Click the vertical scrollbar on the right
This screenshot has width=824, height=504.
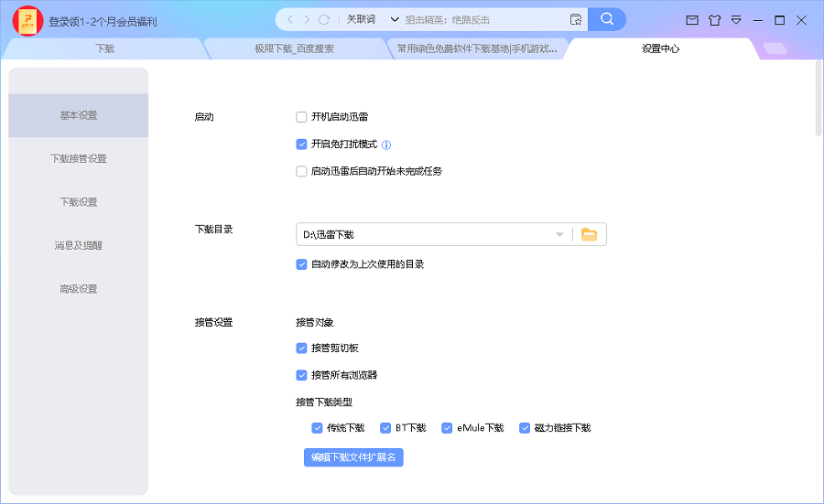tap(819, 100)
